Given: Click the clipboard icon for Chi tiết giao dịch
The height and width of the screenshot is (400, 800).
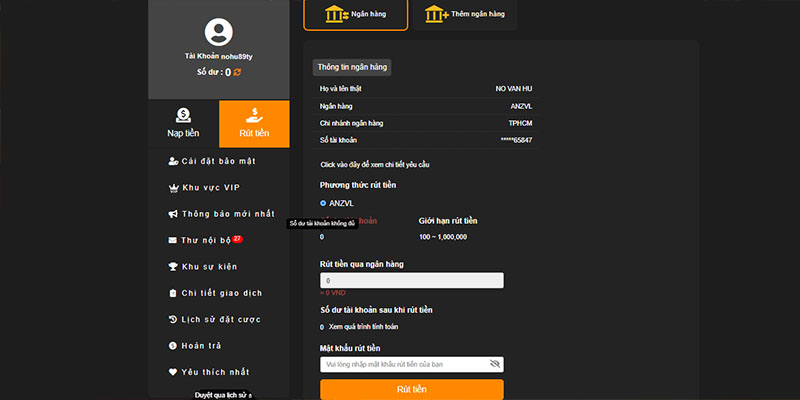Looking at the screenshot, I should click(x=173, y=293).
